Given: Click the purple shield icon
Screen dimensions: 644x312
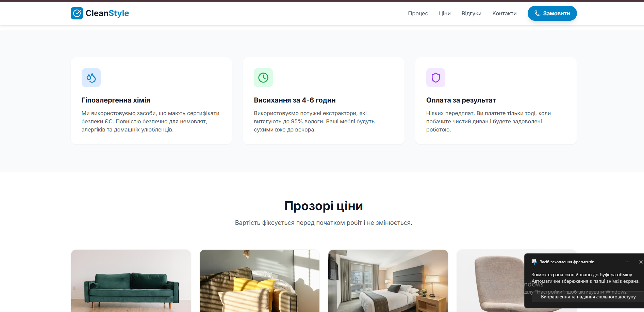Looking at the screenshot, I should (436, 78).
